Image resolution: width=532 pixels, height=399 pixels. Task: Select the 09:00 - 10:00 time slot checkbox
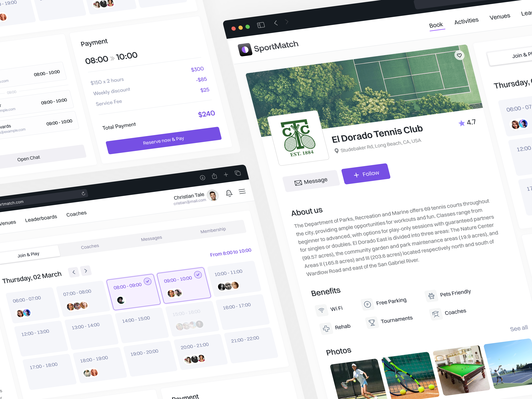[198, 274]
